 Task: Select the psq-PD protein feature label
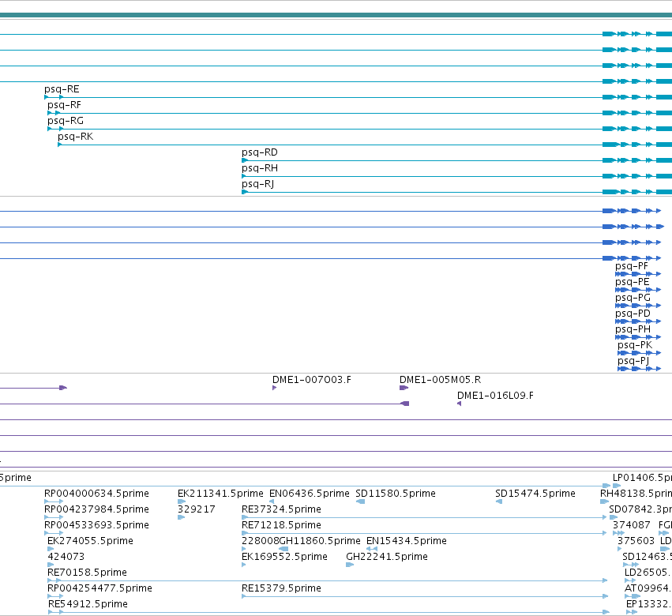[633, 314]
